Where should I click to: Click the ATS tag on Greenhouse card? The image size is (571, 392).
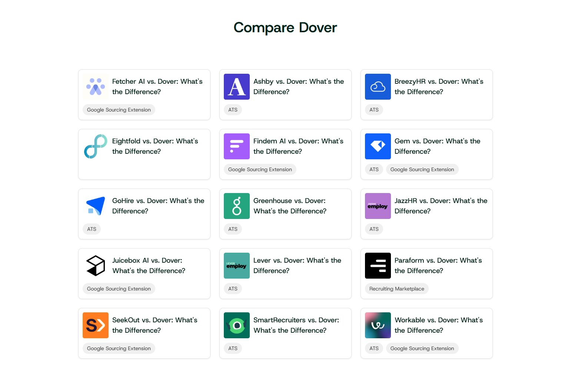click(x=233, y=229)
